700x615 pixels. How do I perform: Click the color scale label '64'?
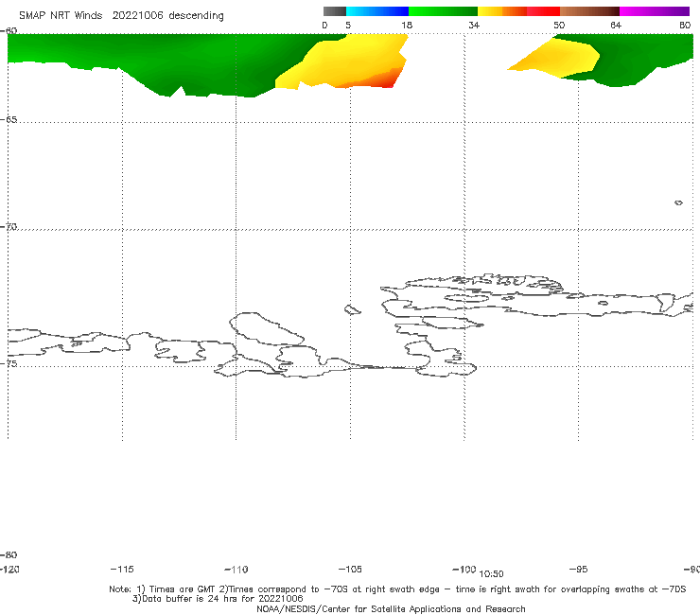click(x=616, y=25)
